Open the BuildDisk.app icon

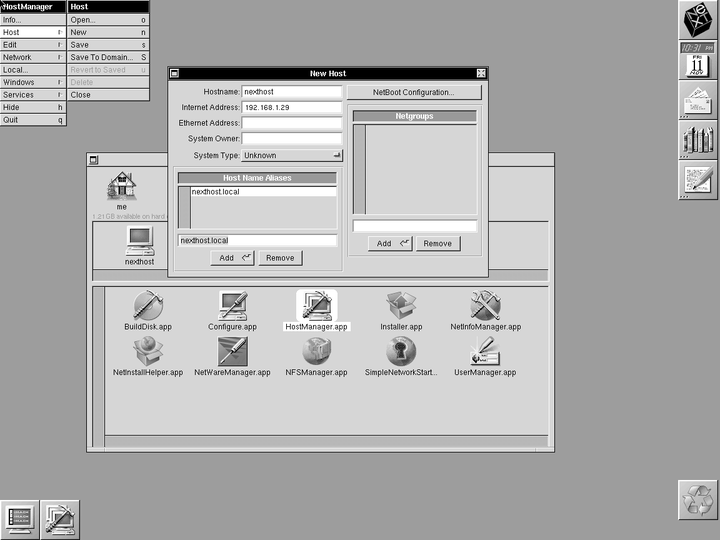pos(148,305)
